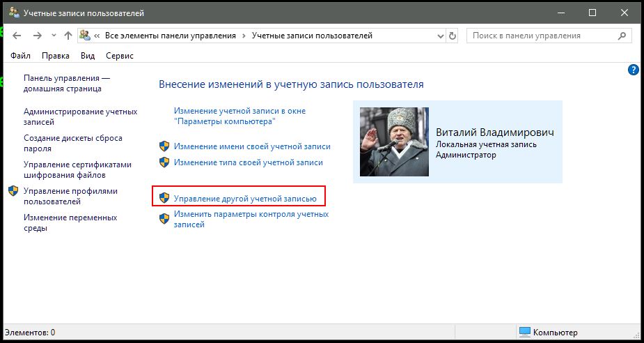Open Панель управления — домашняя страница
This screenshot has width=644, height=343.
(x=67, y=83)
